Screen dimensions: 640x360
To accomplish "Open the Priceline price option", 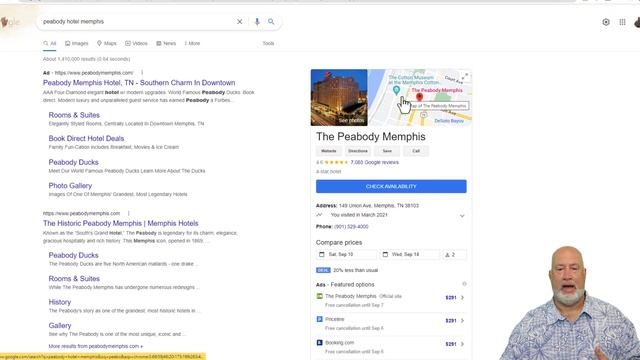I will tap(391, 324).
